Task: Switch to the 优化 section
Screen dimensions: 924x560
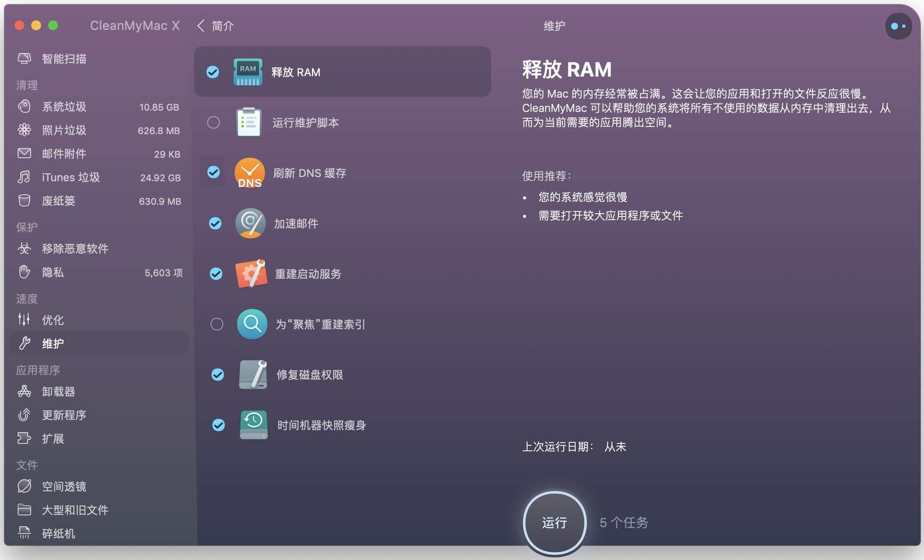Action: tap(53, 320)
